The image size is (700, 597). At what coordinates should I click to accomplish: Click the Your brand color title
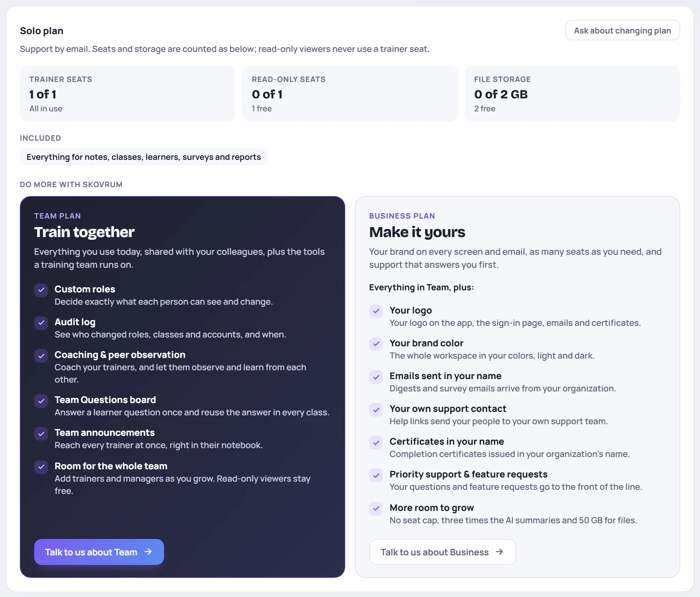coord(427,343)
